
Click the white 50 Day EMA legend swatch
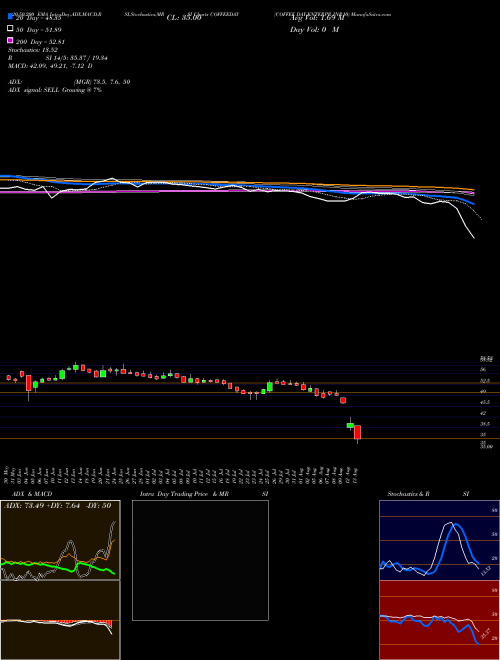(10, 29)
